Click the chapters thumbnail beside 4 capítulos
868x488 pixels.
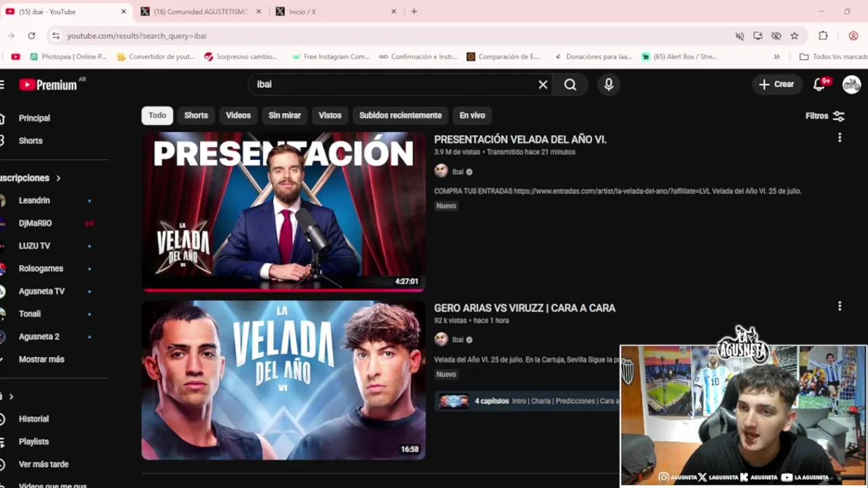pyautogui.click(x=453, y=401)
